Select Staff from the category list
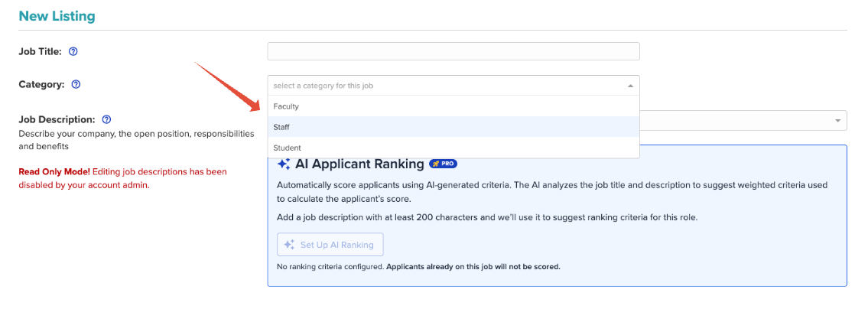The height and width of the screenshot is (309, 868). [x=454, y=127]
